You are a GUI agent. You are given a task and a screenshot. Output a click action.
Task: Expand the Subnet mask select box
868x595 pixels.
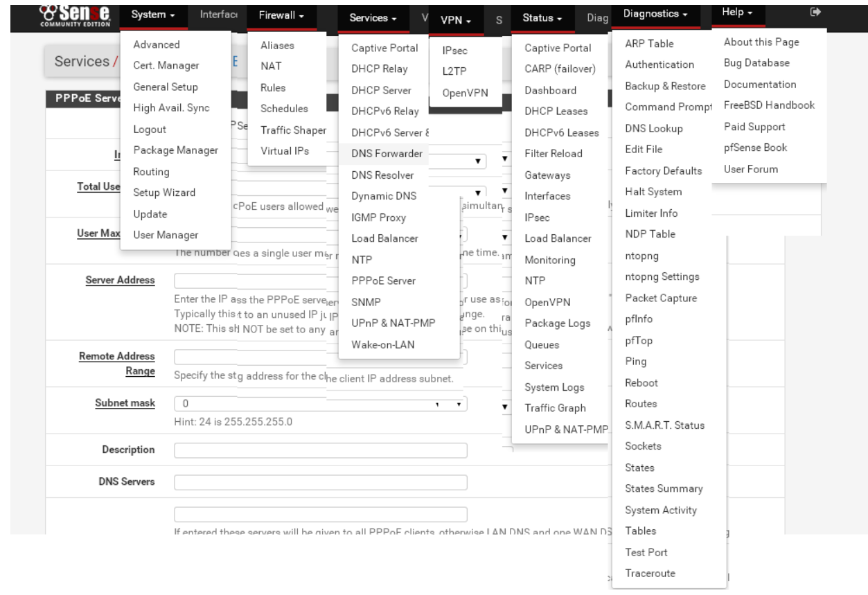click(x=320, y=403)
